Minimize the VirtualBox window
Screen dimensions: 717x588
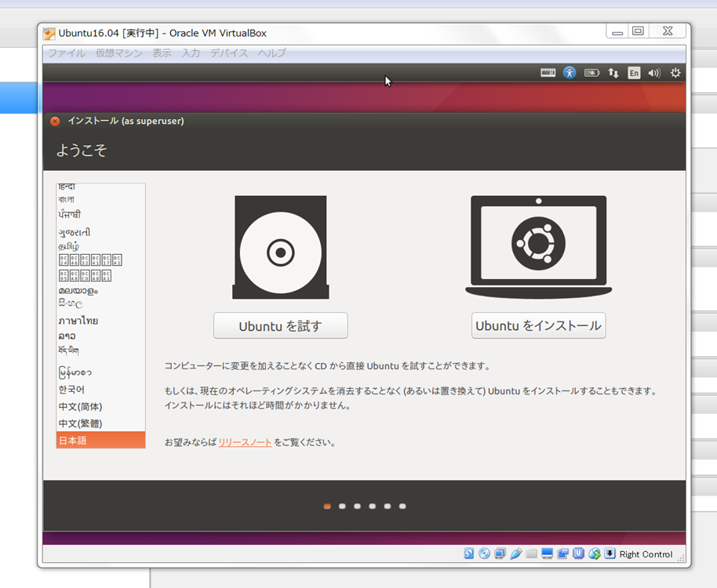coord(617,31)
